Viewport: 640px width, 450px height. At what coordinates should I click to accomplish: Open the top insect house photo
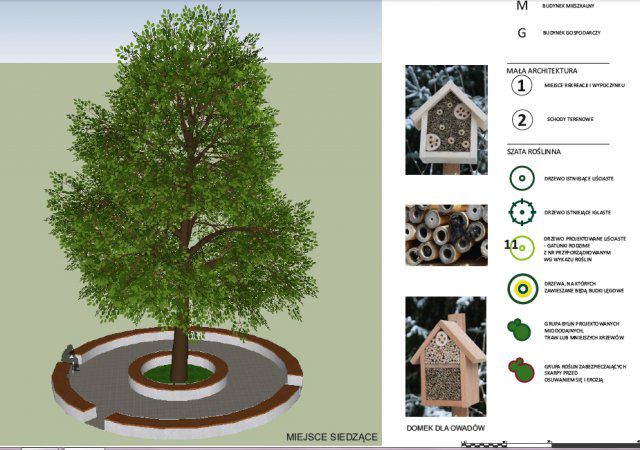tap(446, 120)
